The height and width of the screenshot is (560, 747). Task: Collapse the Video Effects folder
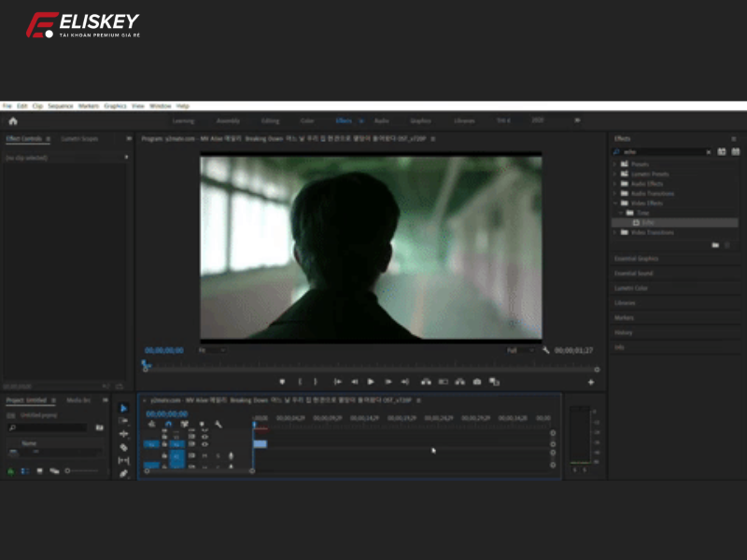pos(614,203)
